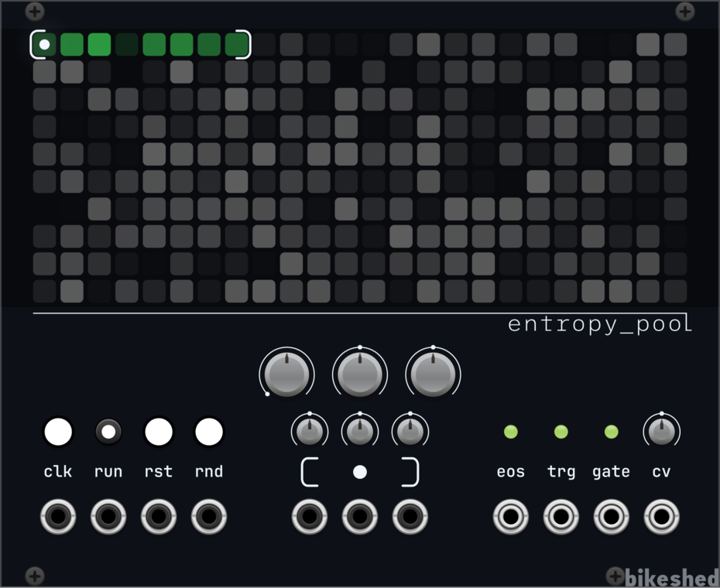Click the rnd randomize button
Screen dimensions: 720x588
click(x=209, y=432)
